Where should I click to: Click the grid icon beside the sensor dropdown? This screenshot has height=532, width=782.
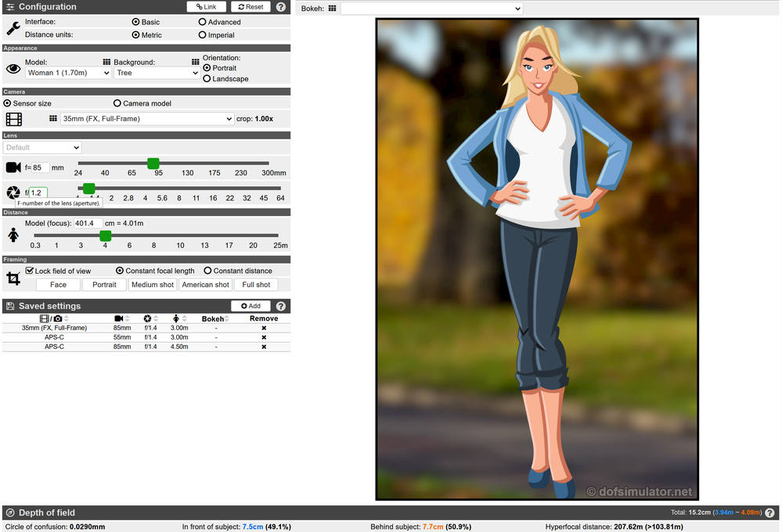tap(53, 119)
